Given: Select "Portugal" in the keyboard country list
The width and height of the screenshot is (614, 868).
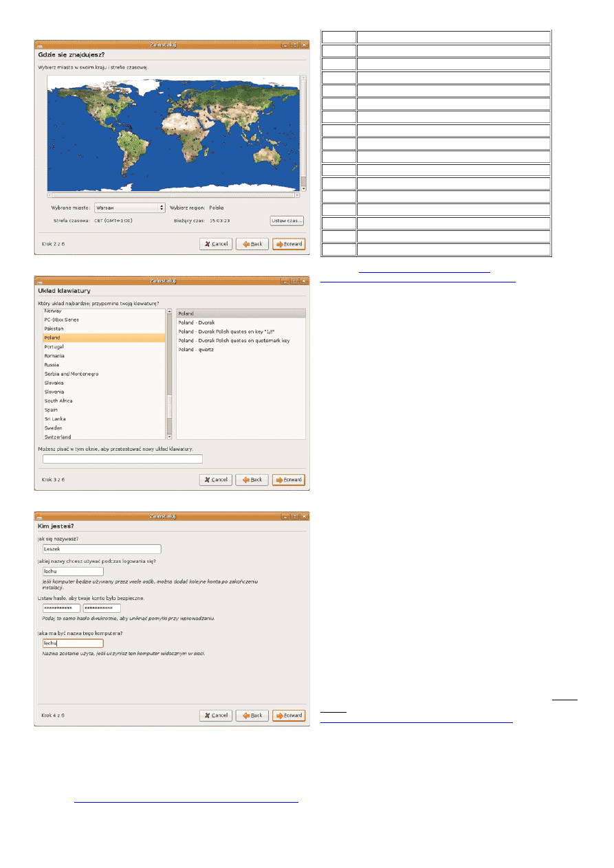Looking at the screenshot, I should tap(54, 347).
